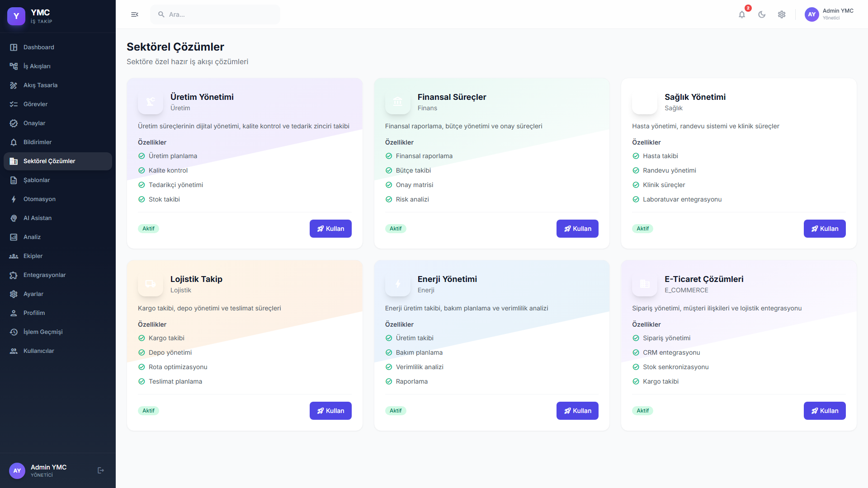Click the E-Ticaret Çözümleri store icon

(x=645, y=284)
